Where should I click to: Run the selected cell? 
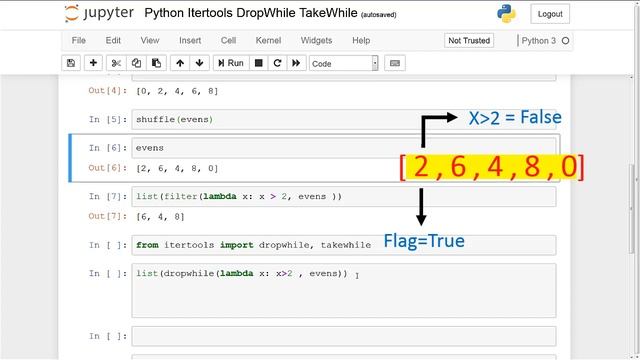tap(231, 63)
